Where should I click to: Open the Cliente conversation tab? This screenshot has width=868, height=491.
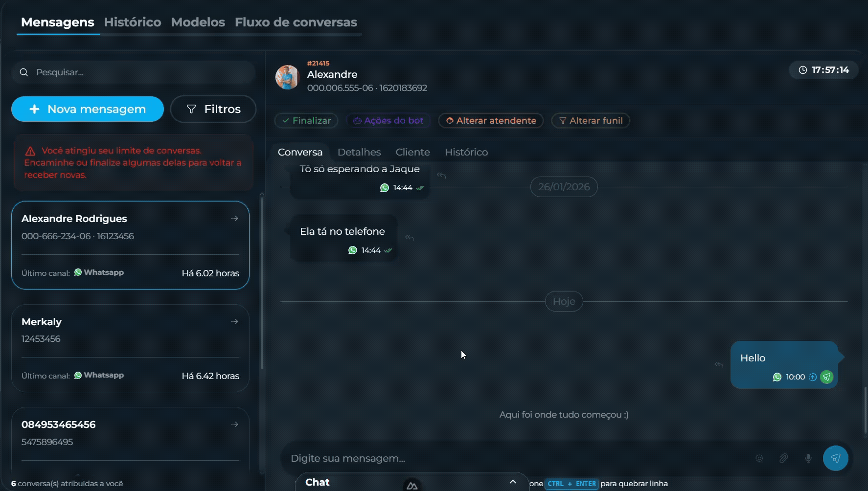tap(412, 152)
